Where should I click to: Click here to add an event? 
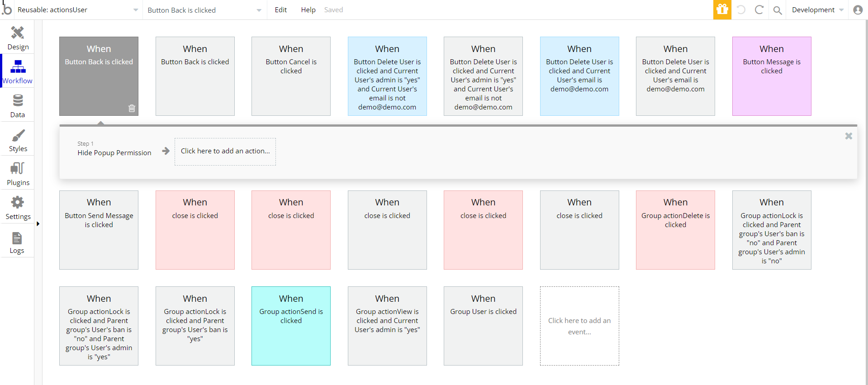(x=579, y=326)
